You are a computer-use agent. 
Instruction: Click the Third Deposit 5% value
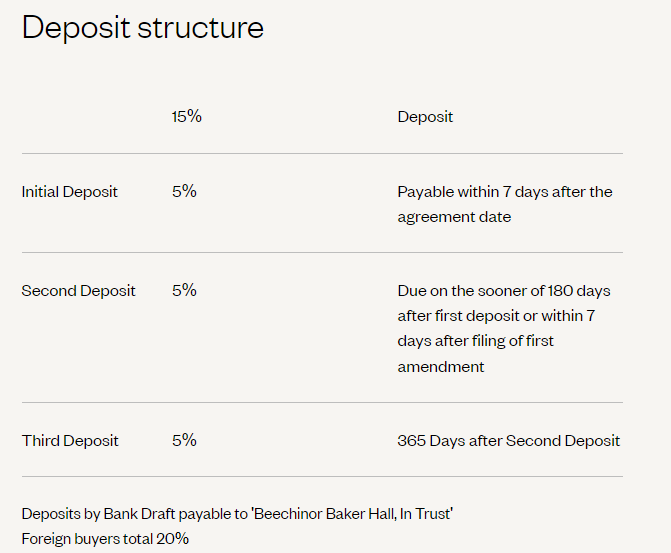tap(184, 440)
